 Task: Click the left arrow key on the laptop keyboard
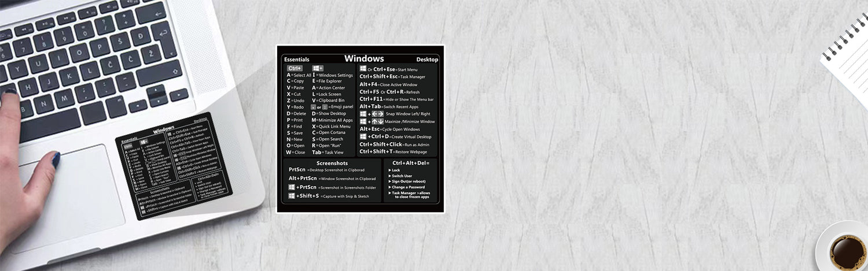pos(137,106)
